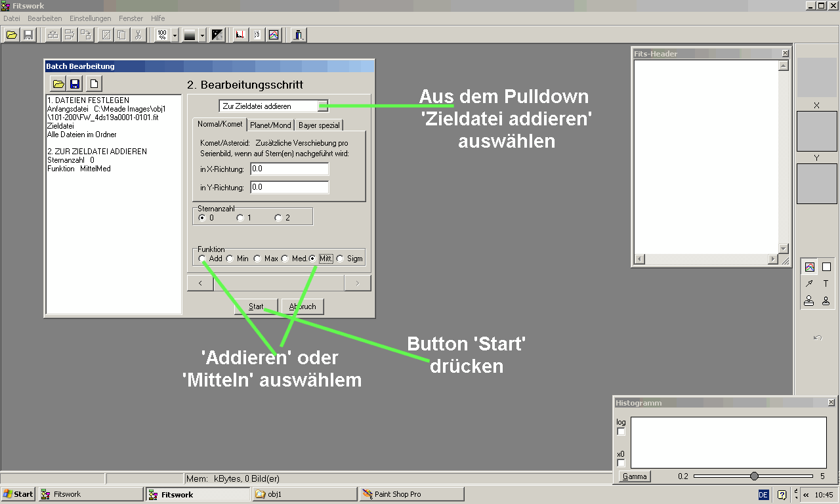Create new batch with blank page icon

point(94,83)
